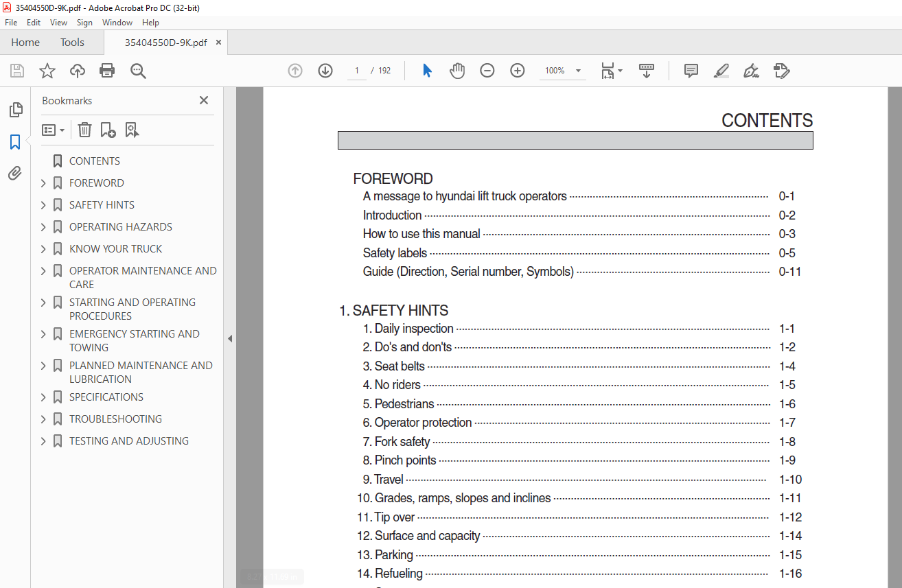This screenshot has width=902, height=588.
Task: Expand OPERATOR MAINTENANCE AND CARE bookmark
Action: [44, 271]
